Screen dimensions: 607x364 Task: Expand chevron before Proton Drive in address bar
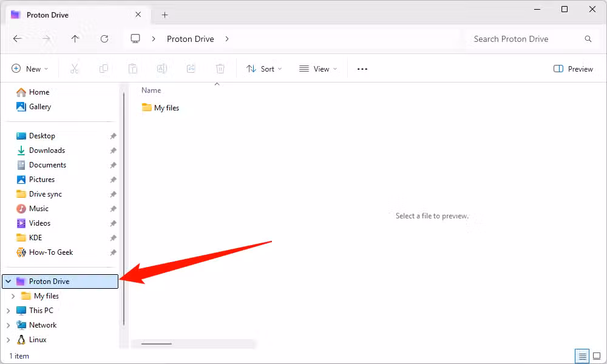coord(154,39)
